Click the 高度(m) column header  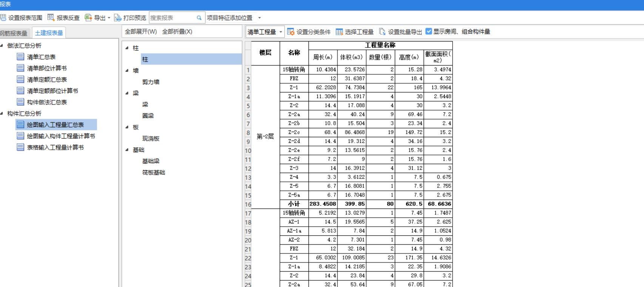coord(409,57)
